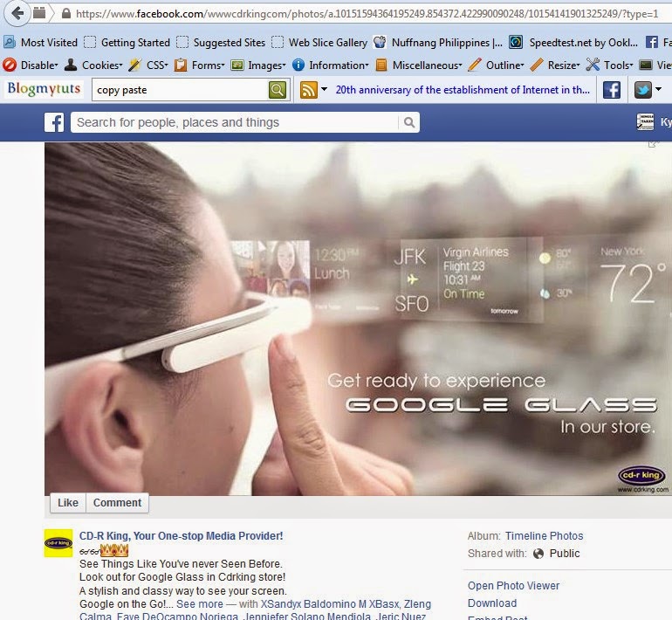Expand dropdown arrow next to Twitter icon
This screenshot has width=672, height=620.
[658, 89]
